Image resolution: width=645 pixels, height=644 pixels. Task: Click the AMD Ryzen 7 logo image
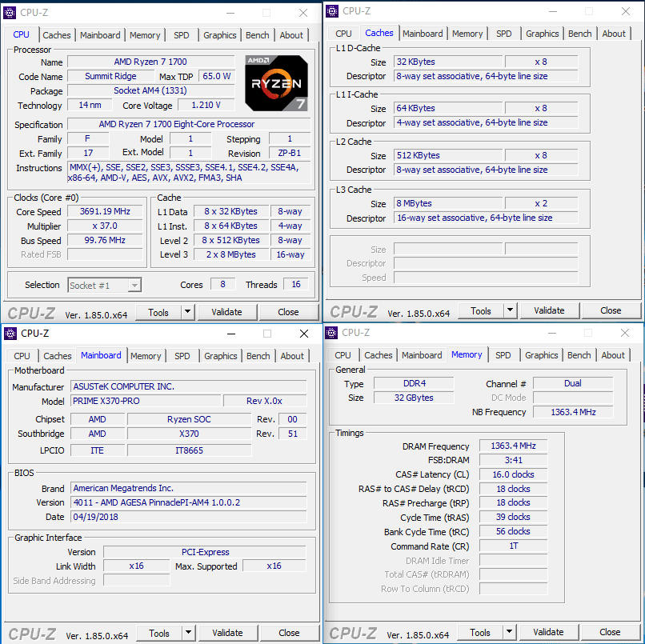276,83
